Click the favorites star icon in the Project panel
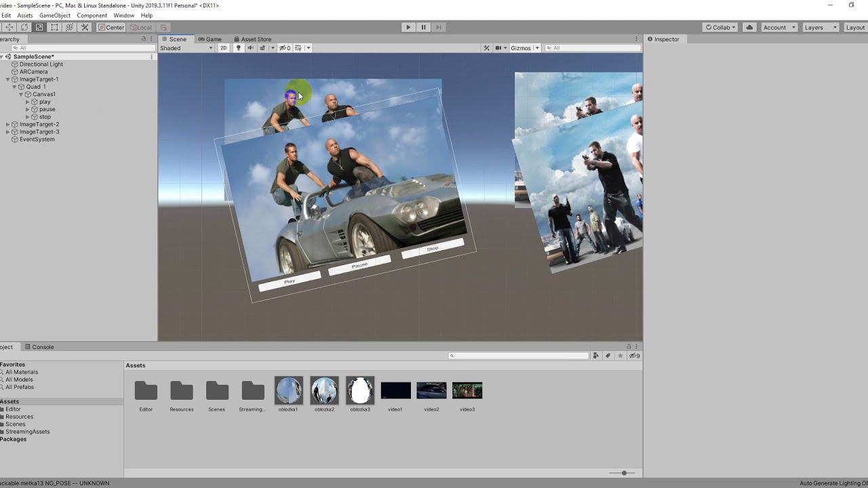The height and width of the screenshot is (488, 868). (x=620, y=356)
